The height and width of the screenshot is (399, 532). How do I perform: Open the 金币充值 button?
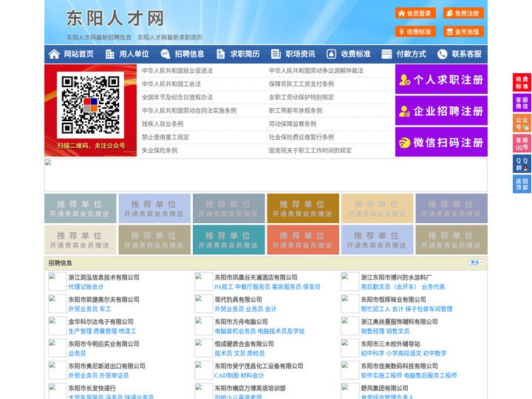coord(463,32)
